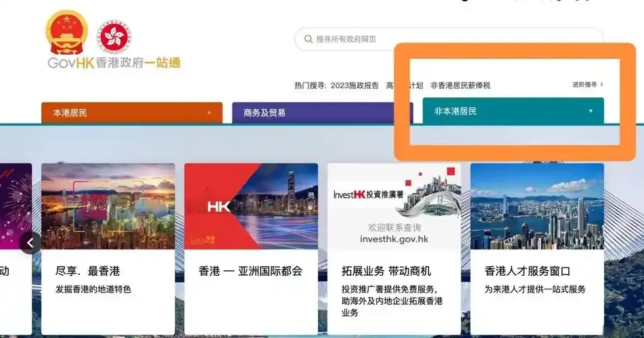Go to previous carousel slide
This screenshot has height=338, width=644.
[x=30, y=243]
